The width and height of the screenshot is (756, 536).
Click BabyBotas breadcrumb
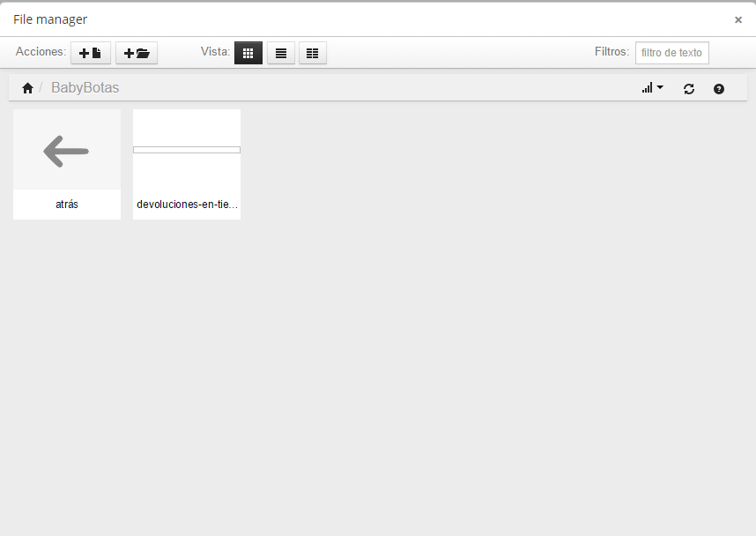[85, 88]
